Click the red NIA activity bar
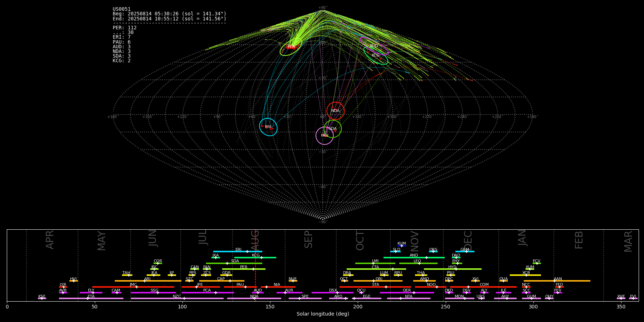Screen dimensions: 644x322 coord(278,287)
